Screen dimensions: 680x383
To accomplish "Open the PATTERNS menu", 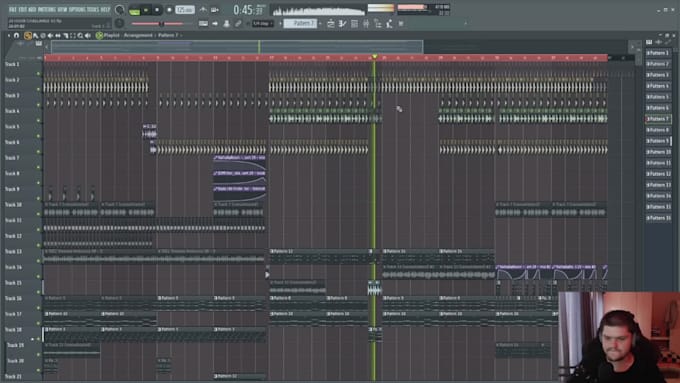I will point(47,9).
